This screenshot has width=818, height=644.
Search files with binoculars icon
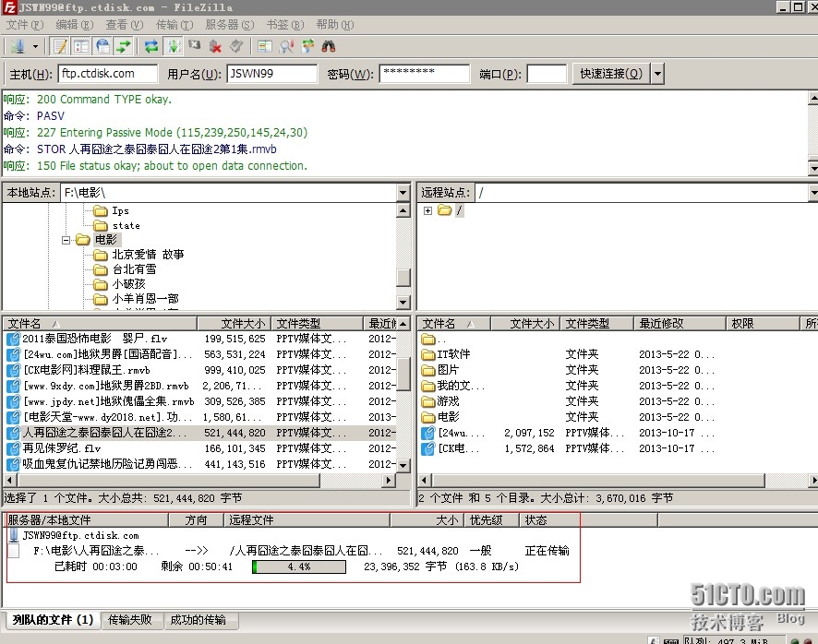coord(328,46)
